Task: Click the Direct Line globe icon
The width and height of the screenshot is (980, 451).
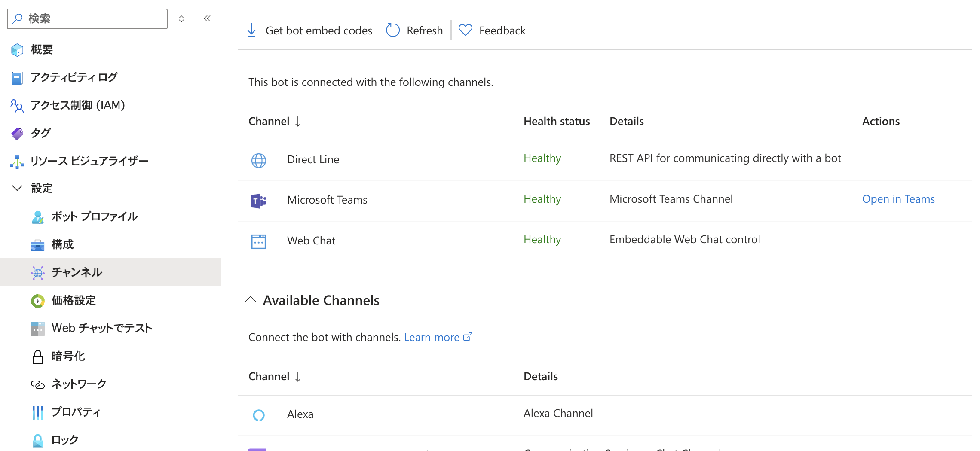Action: (258, 160)
